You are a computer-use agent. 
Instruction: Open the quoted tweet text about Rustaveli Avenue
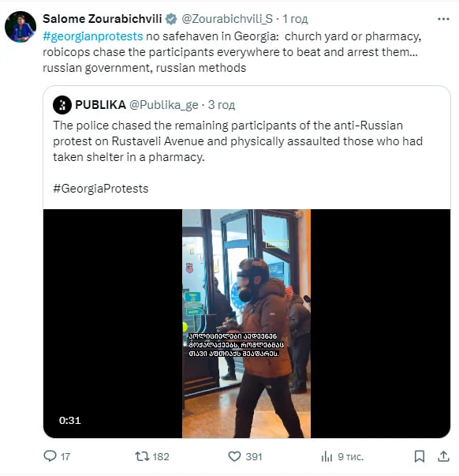(x=237, y=141)
